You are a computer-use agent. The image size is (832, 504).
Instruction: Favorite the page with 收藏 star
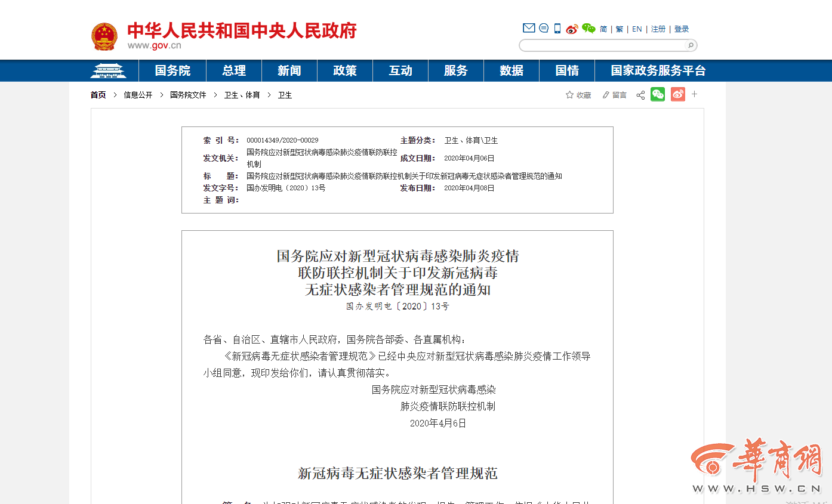click(x=578, y=95)
